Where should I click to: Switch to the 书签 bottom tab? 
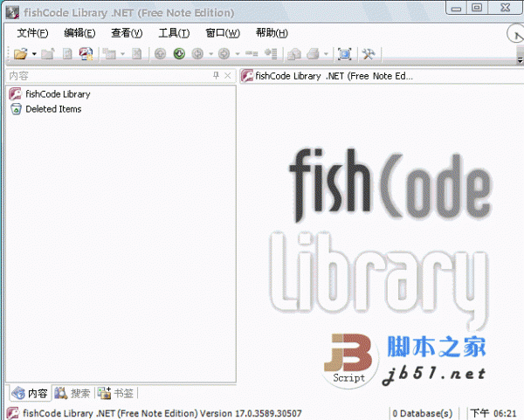(x=116, y=393)
